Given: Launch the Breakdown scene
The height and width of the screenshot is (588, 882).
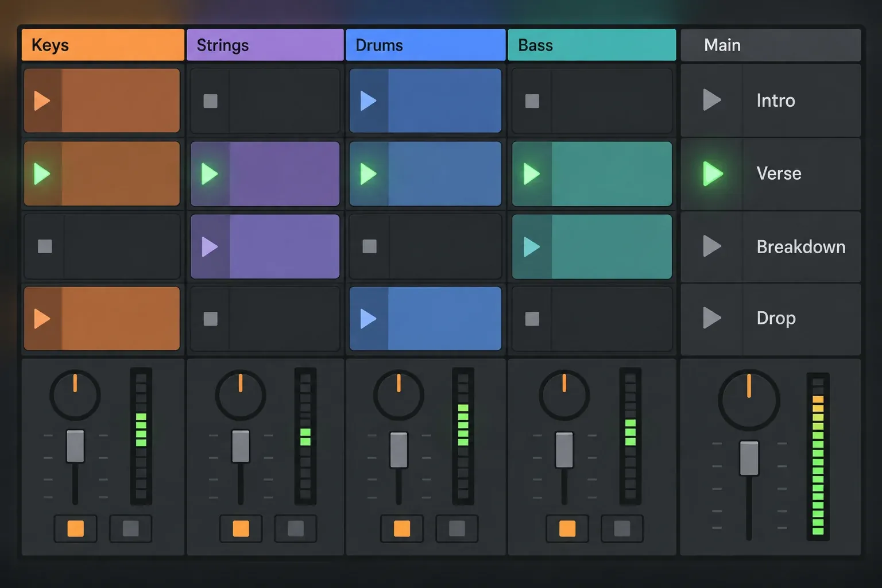Looking at the screenshot, I should tap(712, 246).
